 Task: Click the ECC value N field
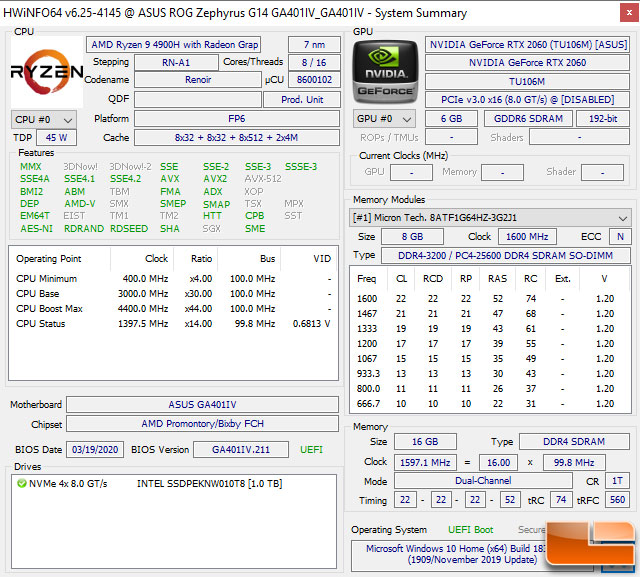point(620,237)
